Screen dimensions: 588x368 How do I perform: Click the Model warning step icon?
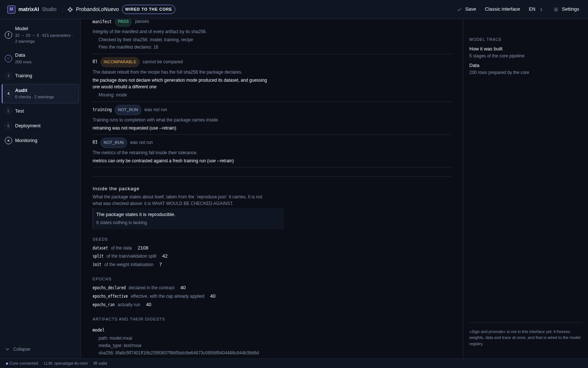pos(8,35)
